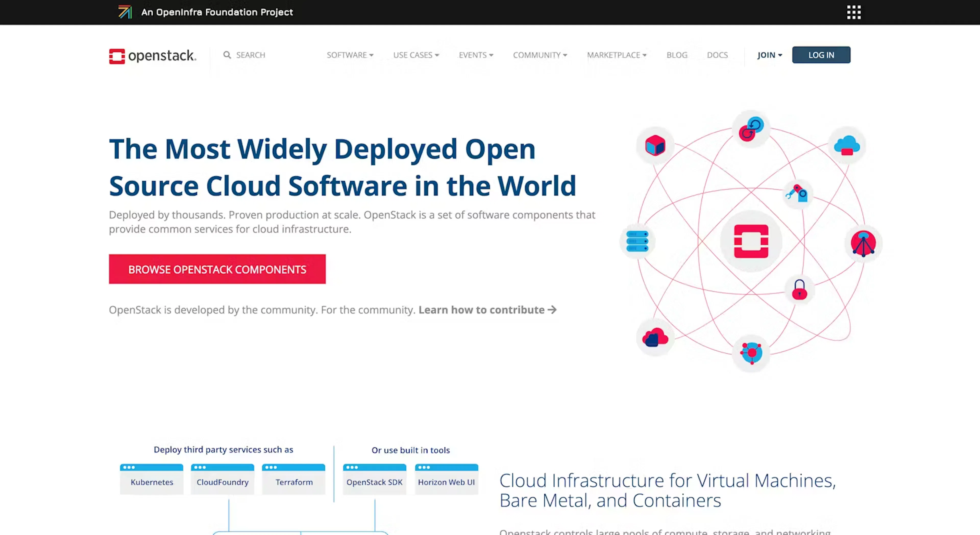980x535 pixels.
Task: Click Browse OpenStack Components button
Action: [x=217, y=269]
